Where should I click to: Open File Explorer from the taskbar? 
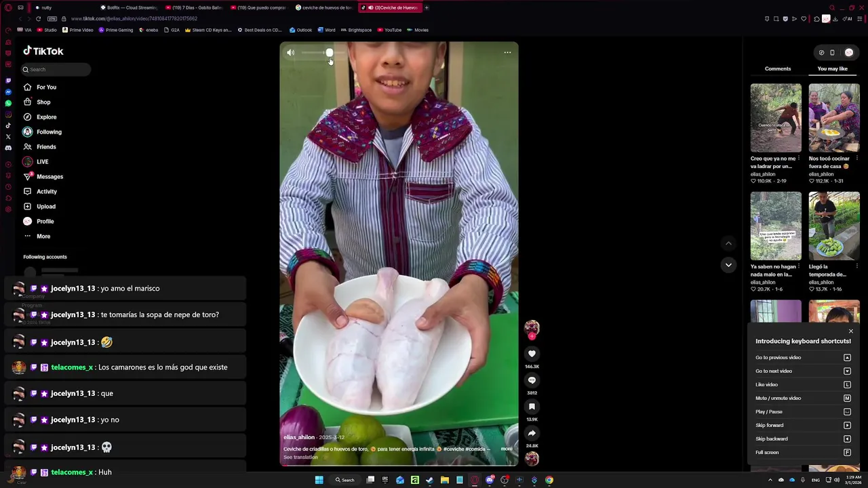445,480
